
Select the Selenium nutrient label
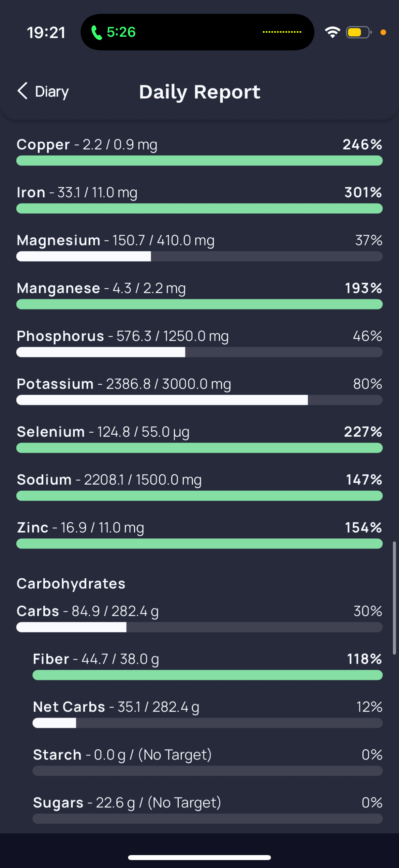51,432
